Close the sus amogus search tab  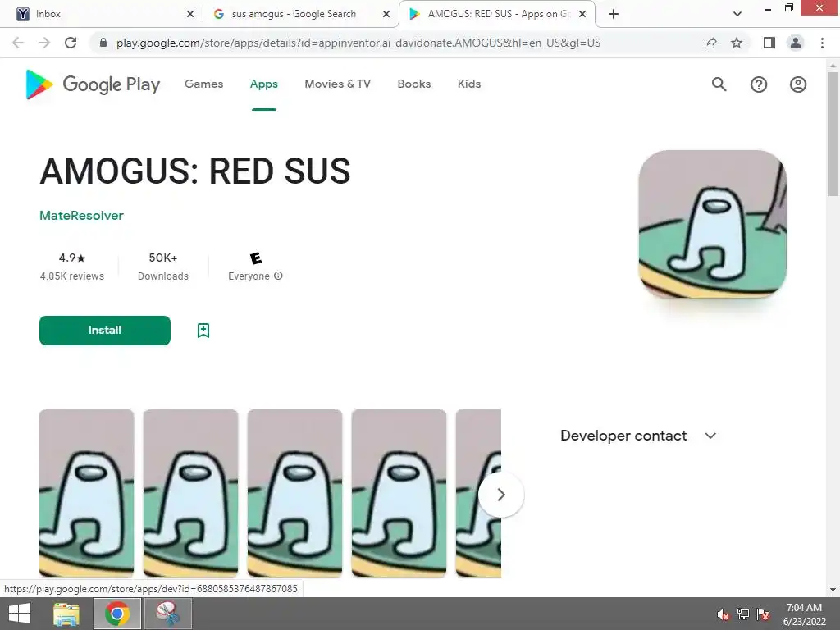click(x=386, y=14)
